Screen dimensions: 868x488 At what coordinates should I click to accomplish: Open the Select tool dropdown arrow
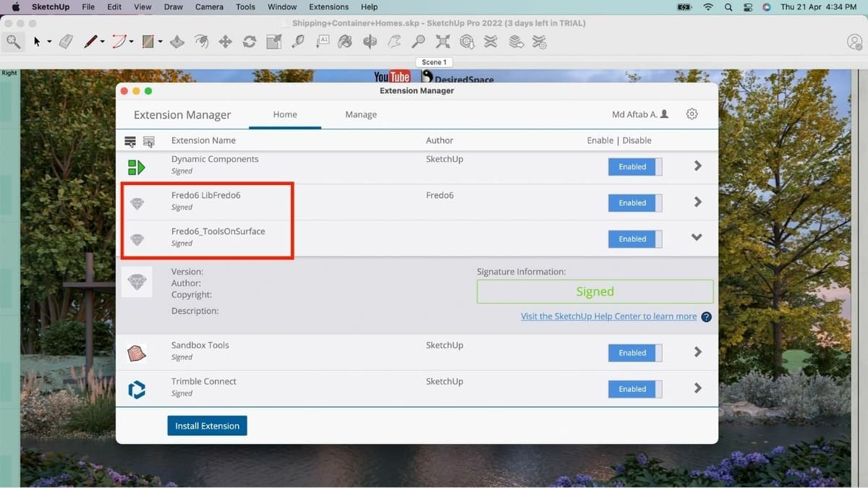coord(49,42)
